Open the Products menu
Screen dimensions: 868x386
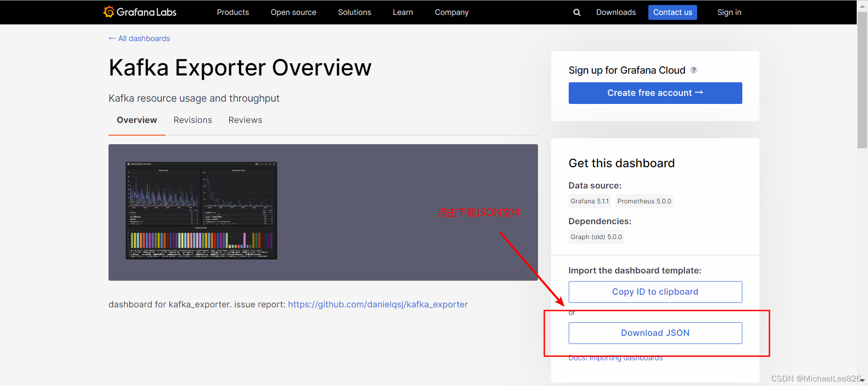click(x=233, y=12)
